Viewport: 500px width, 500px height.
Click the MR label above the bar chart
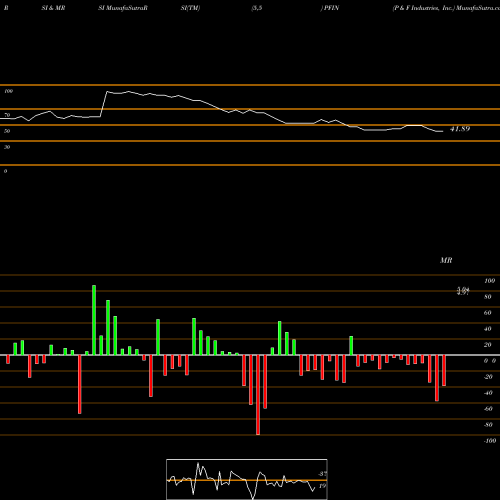[x=446, y=260]
